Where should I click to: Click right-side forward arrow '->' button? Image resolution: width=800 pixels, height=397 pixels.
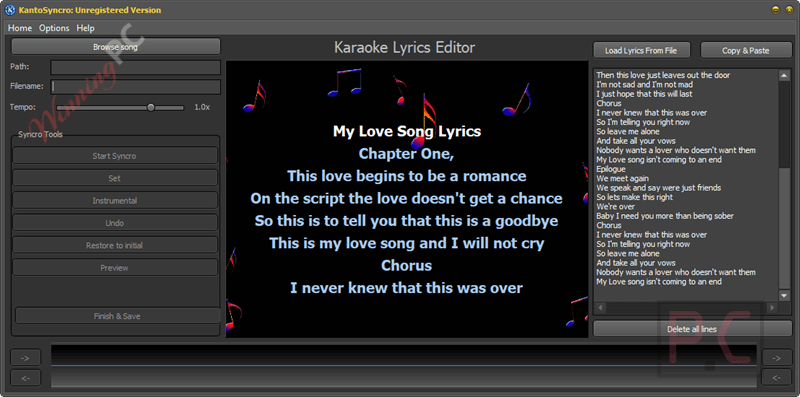coord(777,358)
